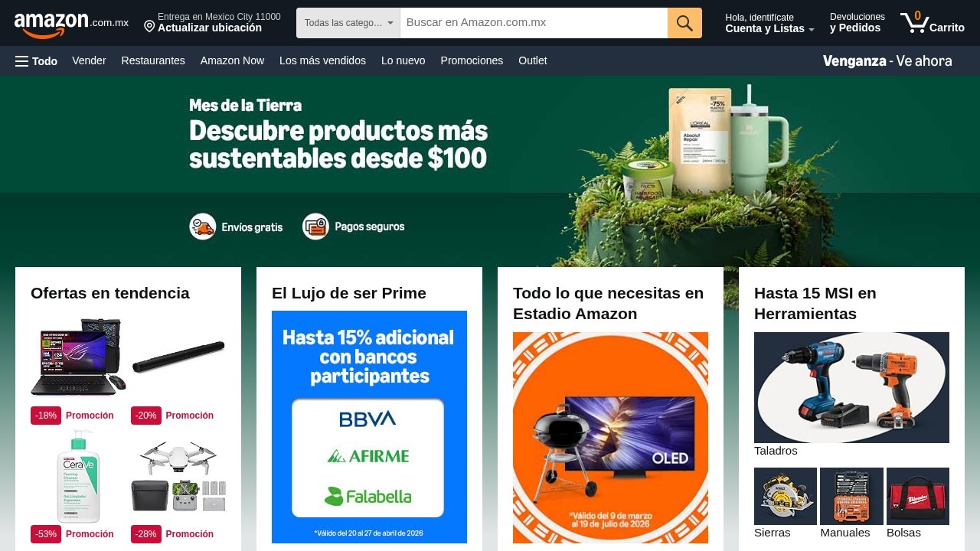Viewport: 980px width, 551px height.
Task: Select the CeraVe cleanser product image
Action: point(78,476)
